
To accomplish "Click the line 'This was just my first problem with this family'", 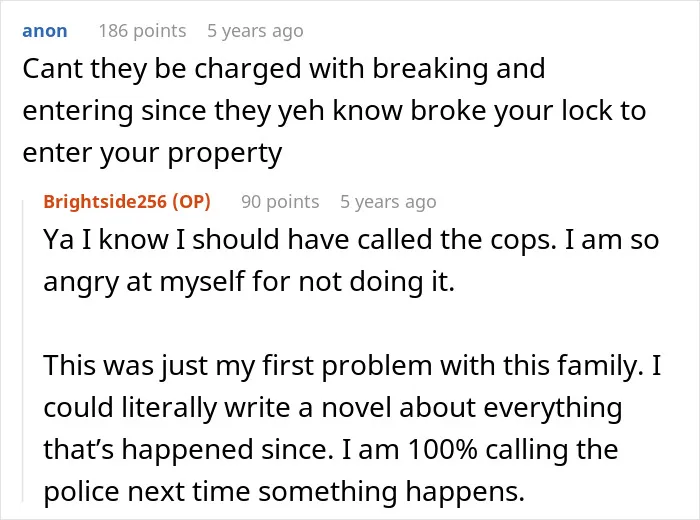I will coord(342,366).
